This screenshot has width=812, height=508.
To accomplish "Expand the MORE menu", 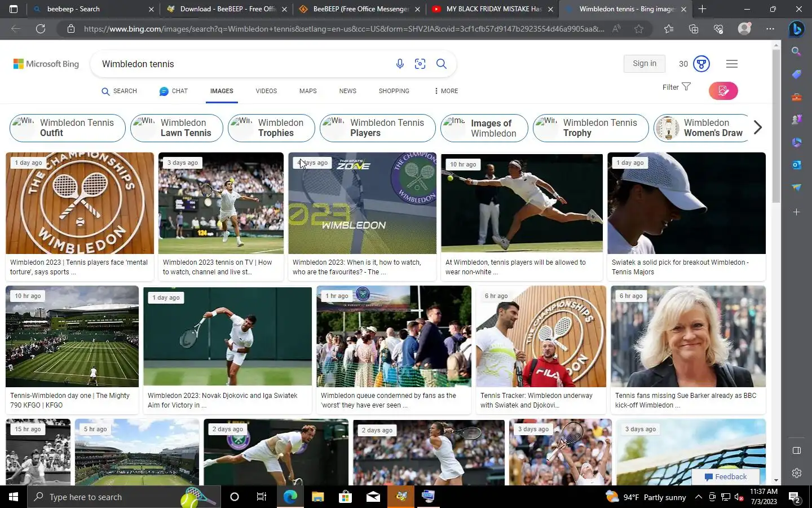I will coord(446,91).
